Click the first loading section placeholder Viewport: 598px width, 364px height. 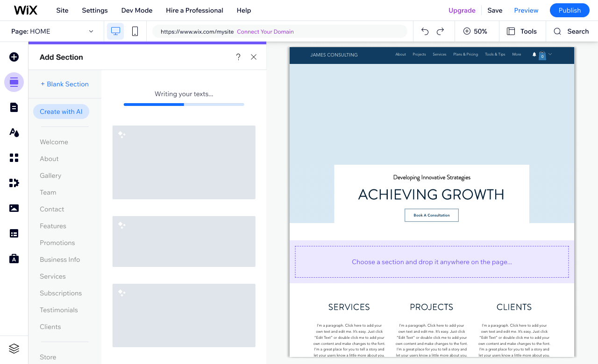[184, 162]
